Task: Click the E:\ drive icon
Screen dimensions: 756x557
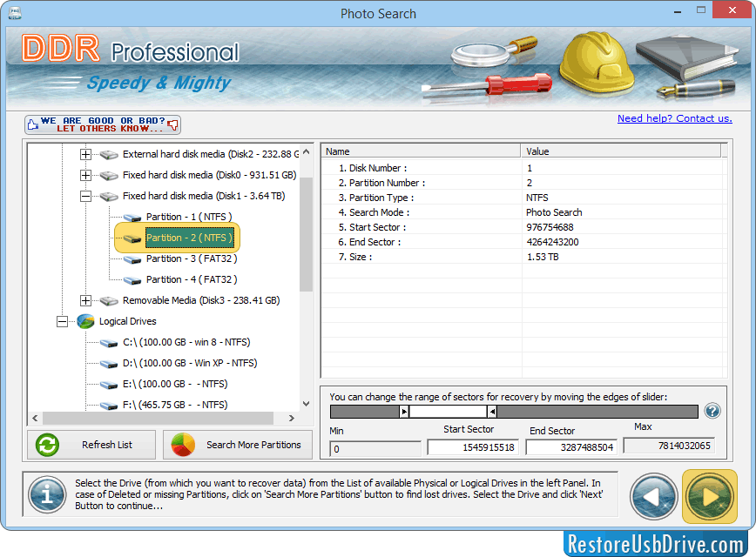Action: pyautogui.click(x=109, y=385)
